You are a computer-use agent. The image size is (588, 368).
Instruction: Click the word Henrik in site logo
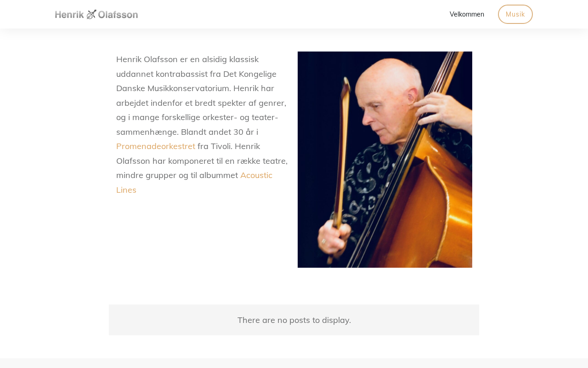point(69,15)
